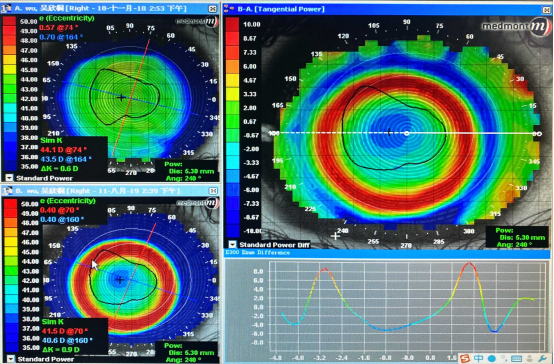Click the patient icon in exam A title bar
Image resolution: width=554 pixels, height=364 pixels.
pos(7,8)
